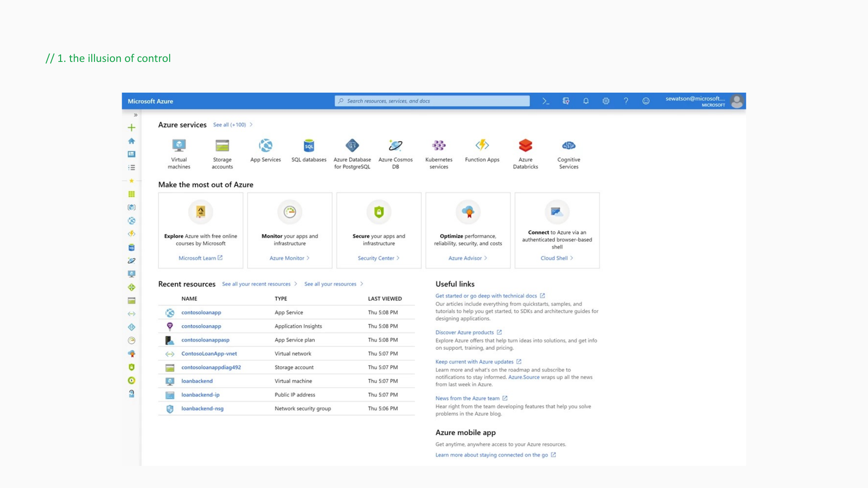Click LAST VIEWED column header
The image size is (868, 488).
click(385, 299)
